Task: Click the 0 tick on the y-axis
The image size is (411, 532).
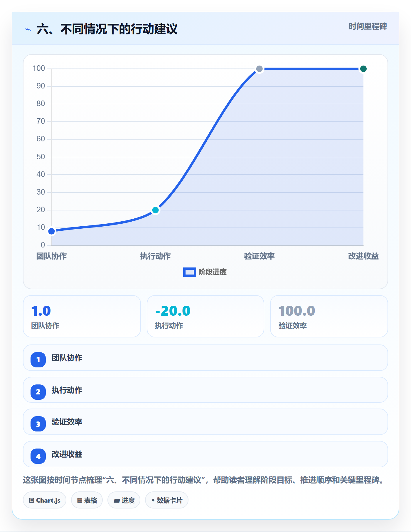Action: pos(43,245)
